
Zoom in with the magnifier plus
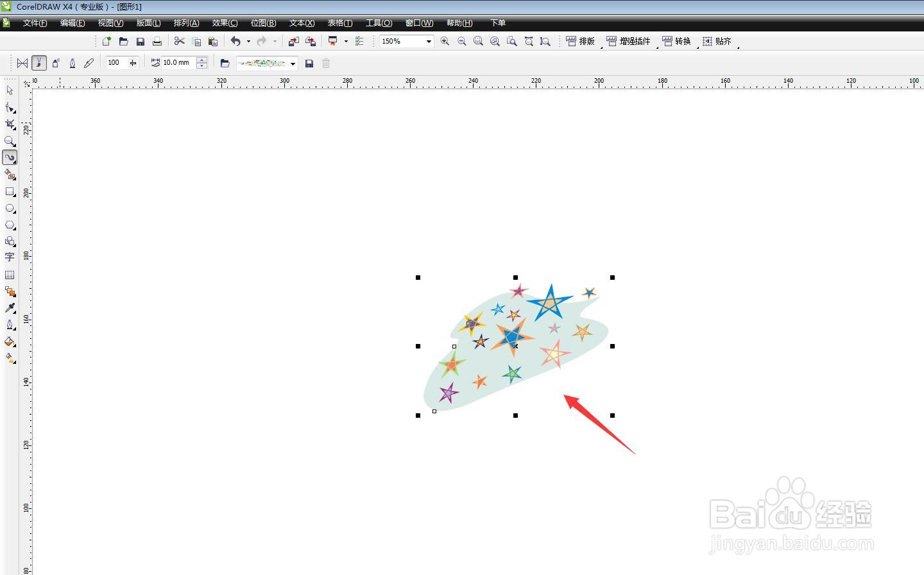[x=445, y=41]
